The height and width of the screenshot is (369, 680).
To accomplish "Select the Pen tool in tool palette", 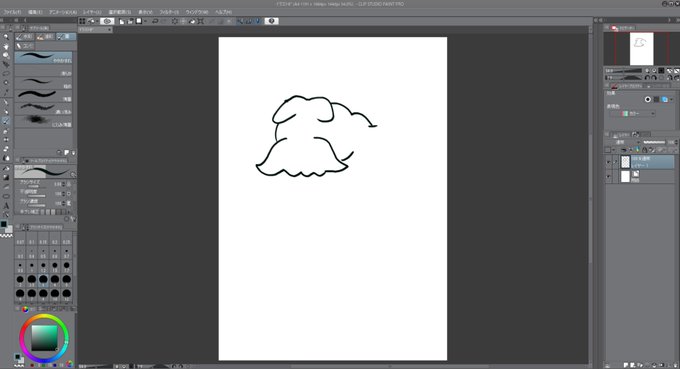I will (6, 102).
